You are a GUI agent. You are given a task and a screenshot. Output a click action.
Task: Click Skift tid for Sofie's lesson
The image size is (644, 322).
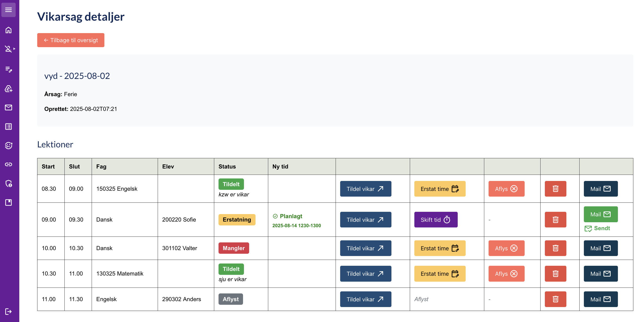click(435, 220)
